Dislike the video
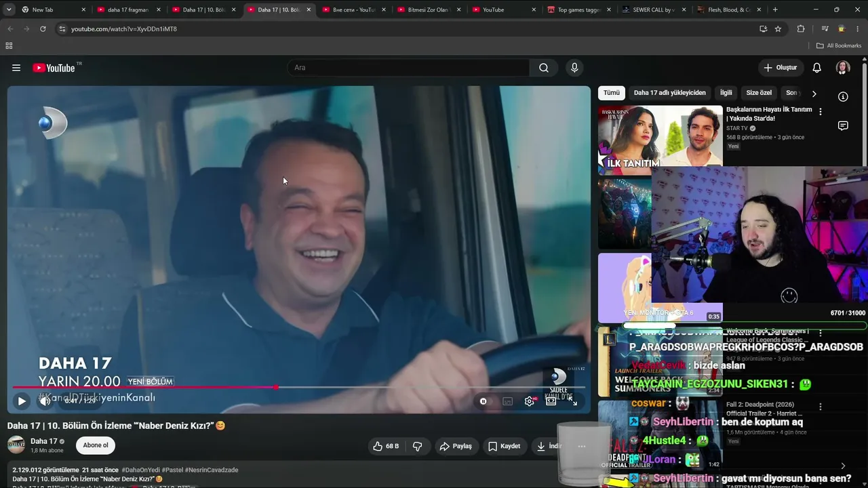Image resolution: width=868 pixels, height=488 pixels. click(x=418, y=446)
